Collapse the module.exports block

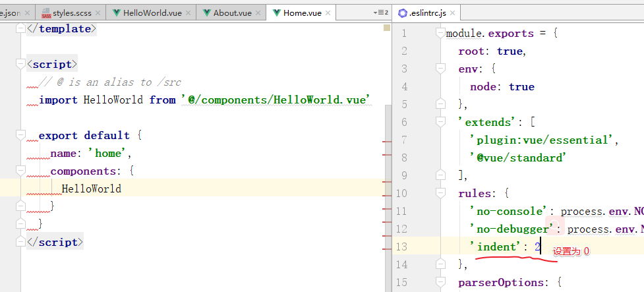coord(439,34)
